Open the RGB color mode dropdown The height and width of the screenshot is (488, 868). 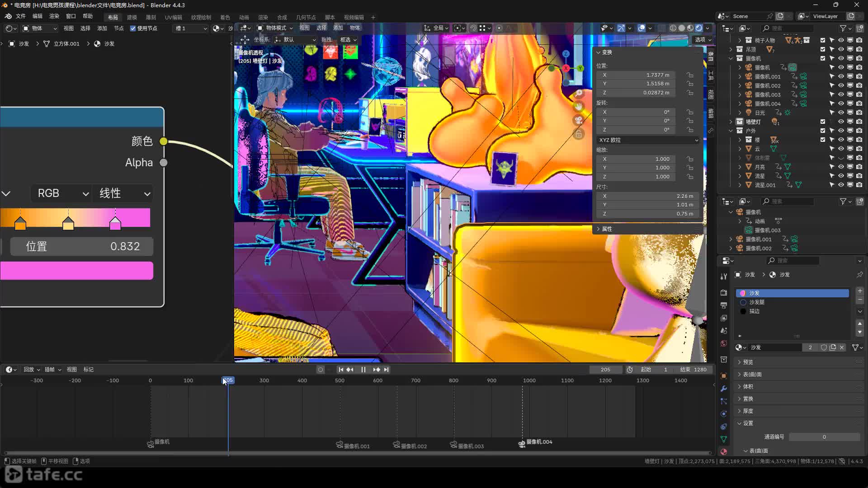(61, 193)
